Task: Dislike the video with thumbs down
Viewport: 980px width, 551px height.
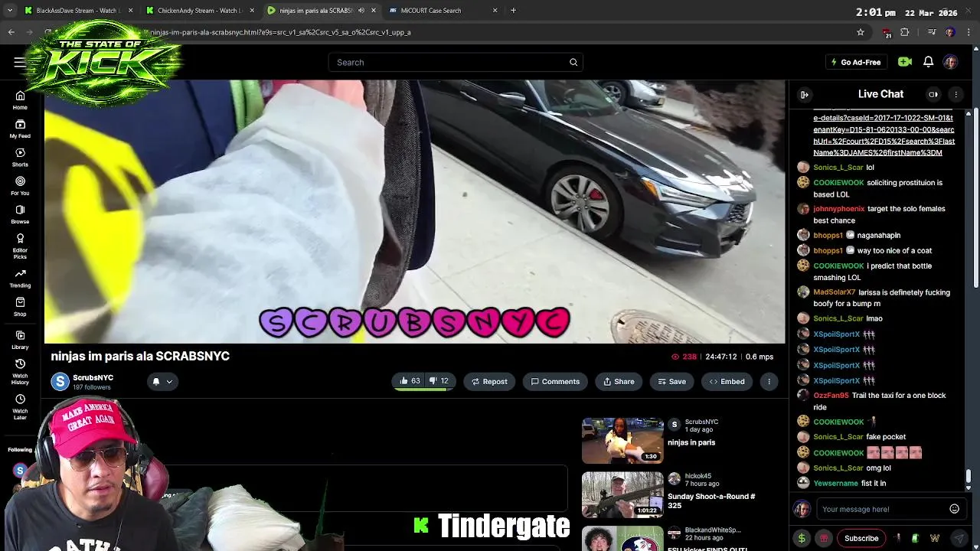Action: click(x=439, y=381)
